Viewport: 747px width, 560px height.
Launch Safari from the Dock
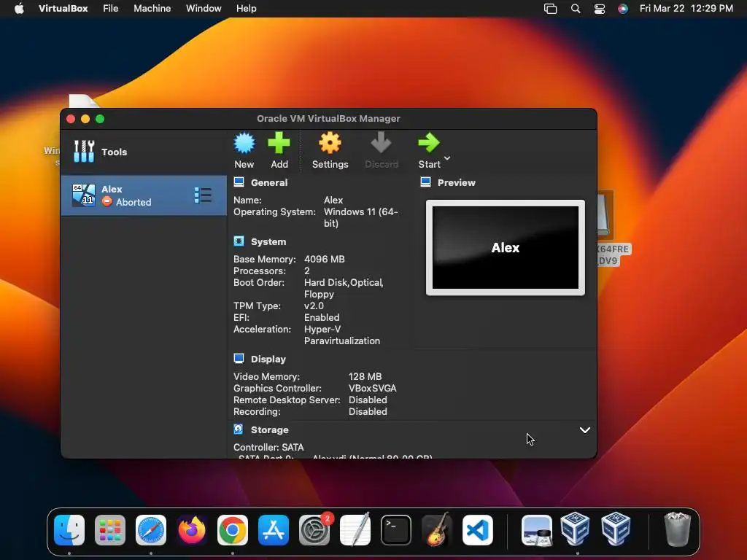[x=150, y=529]
